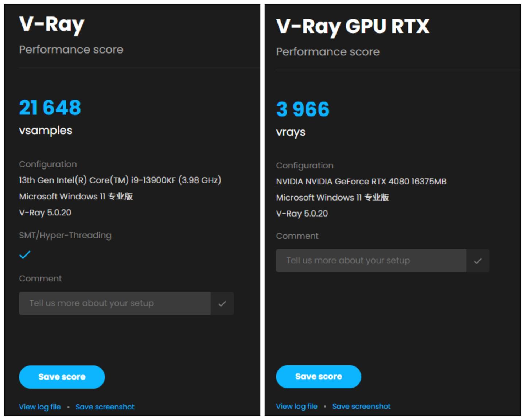Image resolution: width=525 pixels, height=420 pixels.
Task: Click the i9-13900KF configuration line
Action: pyautogui.click(x=120, y=180)
